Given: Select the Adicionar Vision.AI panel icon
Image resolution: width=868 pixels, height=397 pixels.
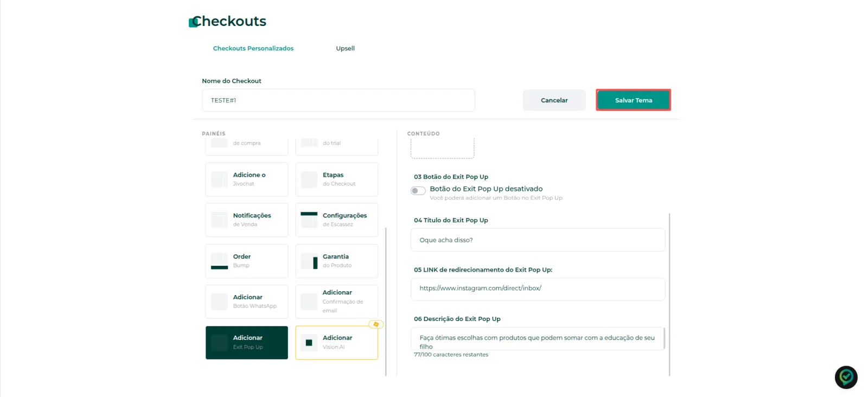Looking at the screenshot, I should click(309, 343).
